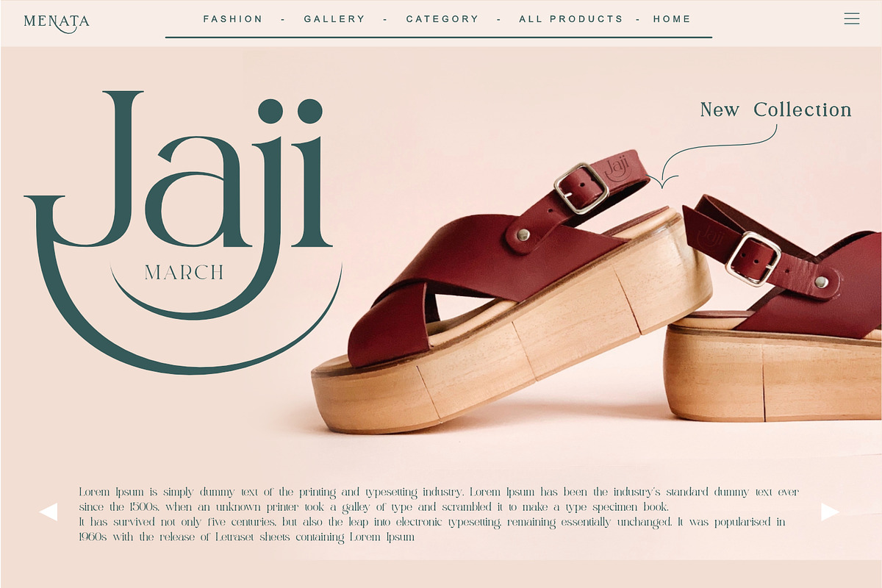
Task: Click the left slider arrow
Action: coord(49,512)
